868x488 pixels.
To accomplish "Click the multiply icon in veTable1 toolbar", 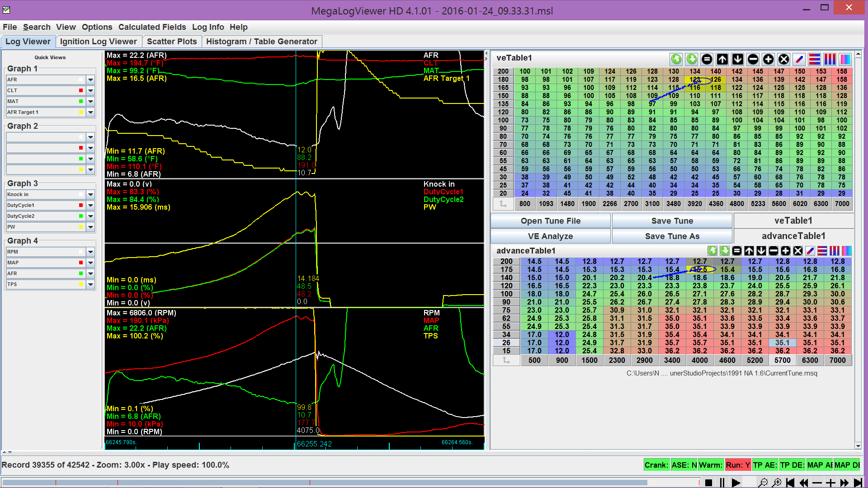I will point(784,59).
